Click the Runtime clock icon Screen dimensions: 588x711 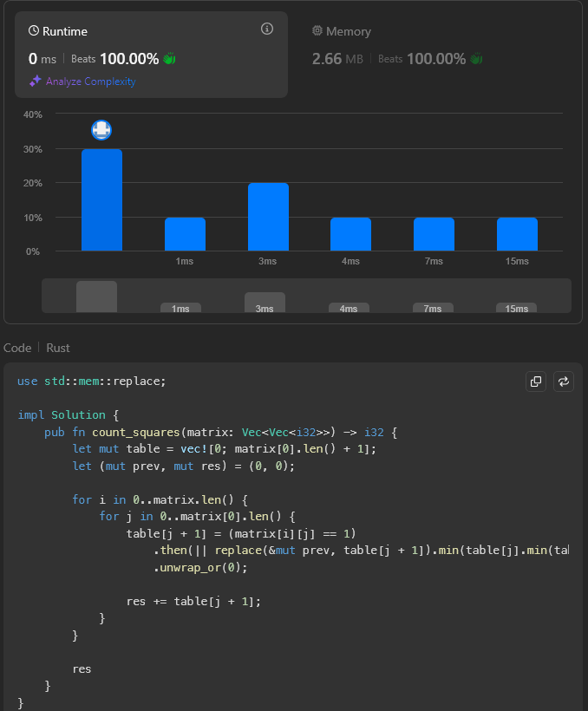tap(34, 31)
